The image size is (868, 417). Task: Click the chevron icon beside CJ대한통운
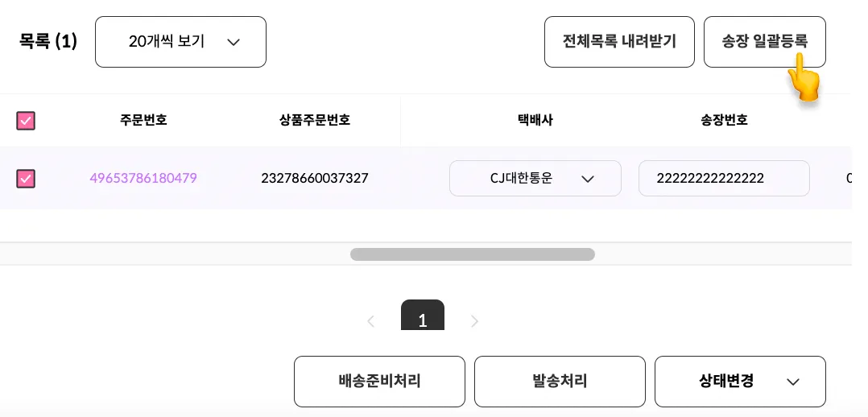point(587,179)
